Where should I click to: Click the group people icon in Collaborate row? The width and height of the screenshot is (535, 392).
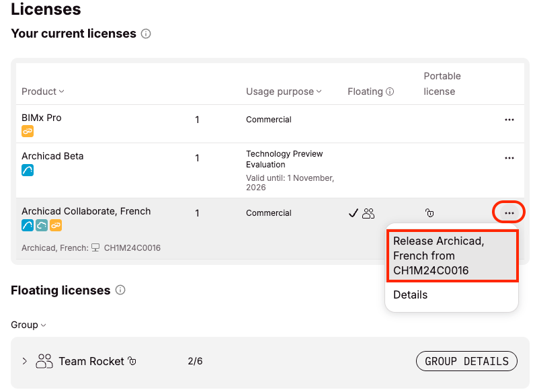[x=368, y=213]
